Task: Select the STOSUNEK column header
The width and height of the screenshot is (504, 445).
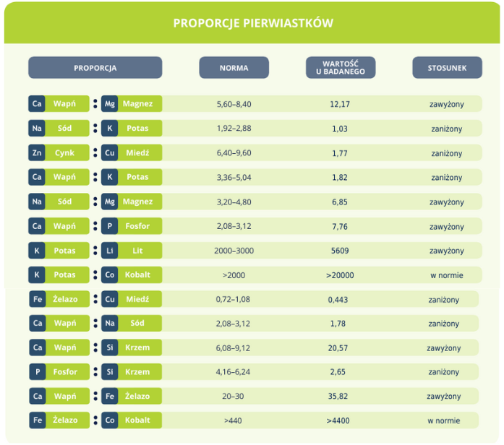Action: 446,68
